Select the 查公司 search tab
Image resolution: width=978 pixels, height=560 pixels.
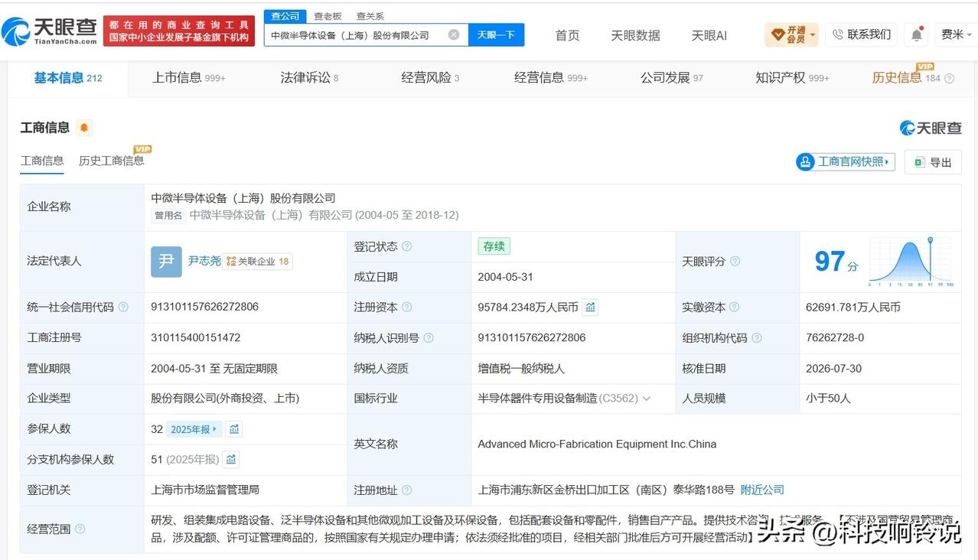[x=285, y=16]
